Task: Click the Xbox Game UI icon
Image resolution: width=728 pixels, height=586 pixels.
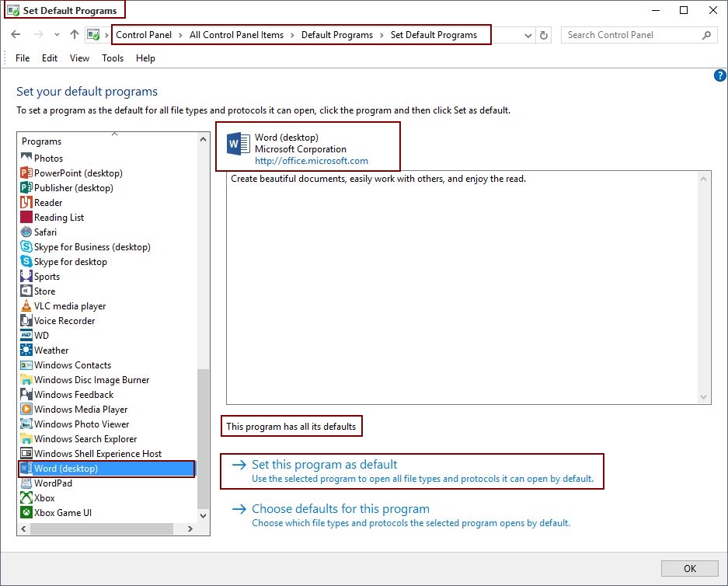Action: [26, 513]
